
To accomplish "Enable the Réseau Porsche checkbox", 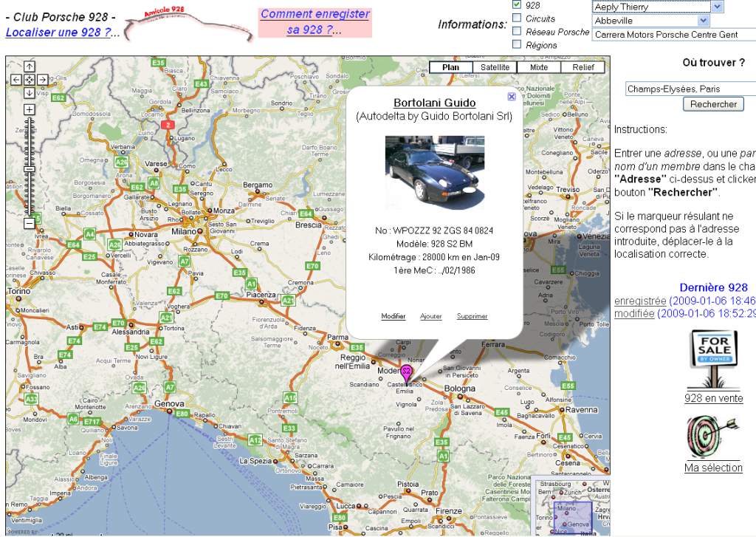I will click(517, 31).
